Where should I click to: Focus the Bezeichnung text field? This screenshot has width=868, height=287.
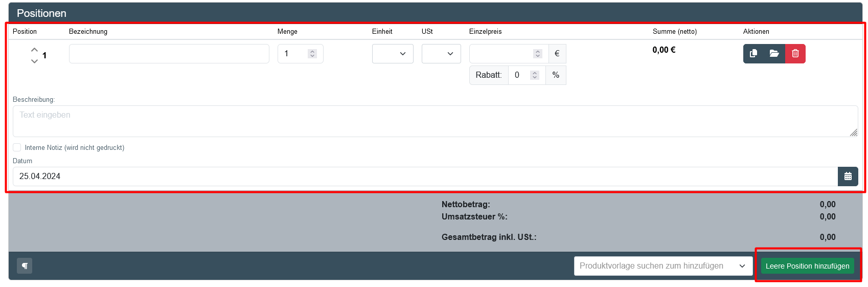point(169,54)
